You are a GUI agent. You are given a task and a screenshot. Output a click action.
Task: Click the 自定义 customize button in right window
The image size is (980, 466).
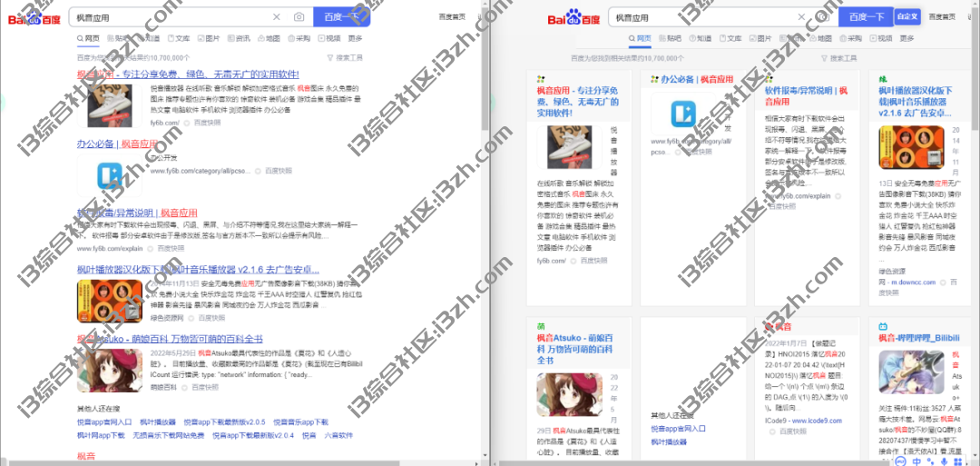tap(906, 17)
